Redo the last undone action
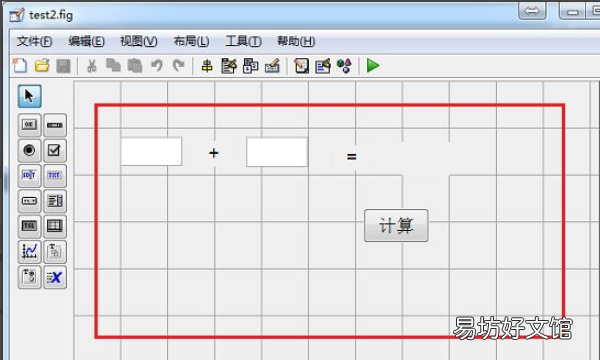The image size is (600, 360). (179, 66)
